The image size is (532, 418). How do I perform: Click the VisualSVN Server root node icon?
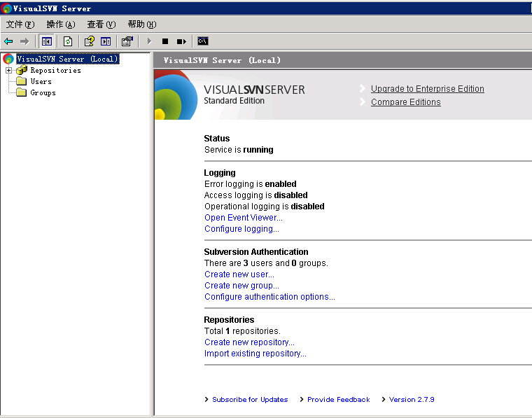click(8, 59)
